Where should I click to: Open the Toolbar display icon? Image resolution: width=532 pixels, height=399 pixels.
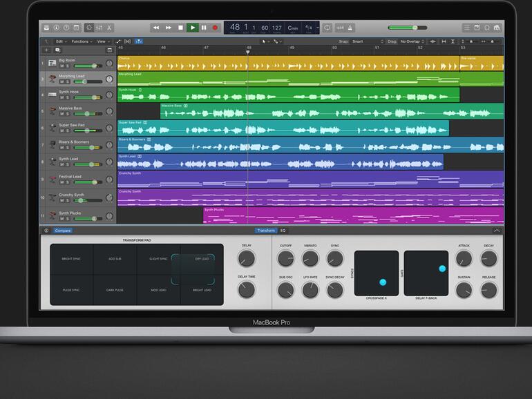click(x=76, y=28)
